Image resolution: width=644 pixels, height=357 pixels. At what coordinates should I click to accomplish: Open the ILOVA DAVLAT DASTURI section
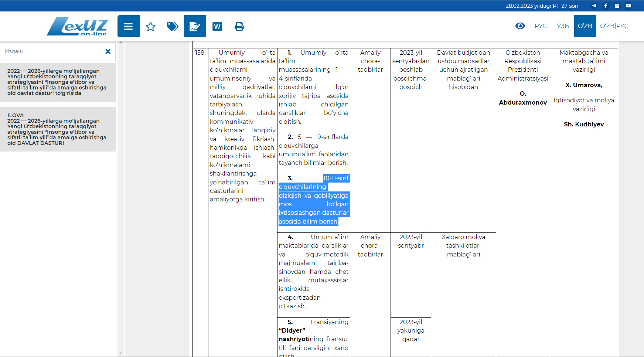[x=58, y=129]
